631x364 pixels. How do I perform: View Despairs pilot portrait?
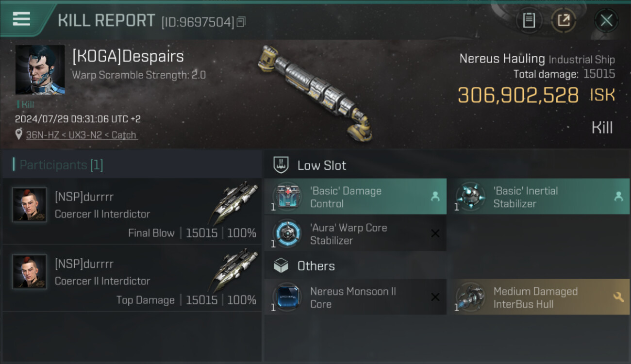point(40,70)
